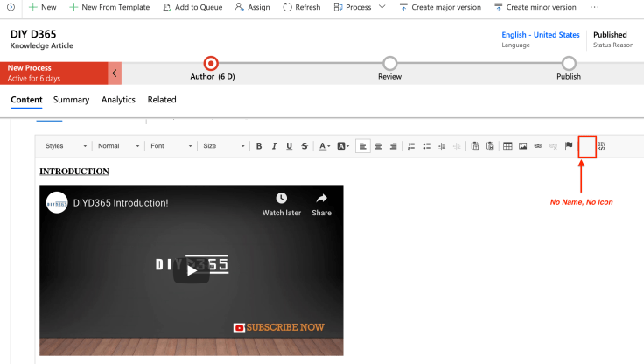Collapse the New Process panel chevron

[x=115, y=73]
